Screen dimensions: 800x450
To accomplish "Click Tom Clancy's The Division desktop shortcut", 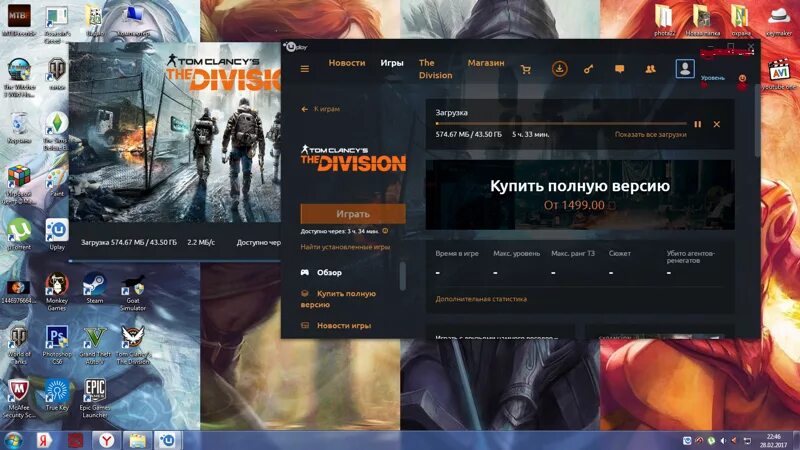I will click(133, 345).
